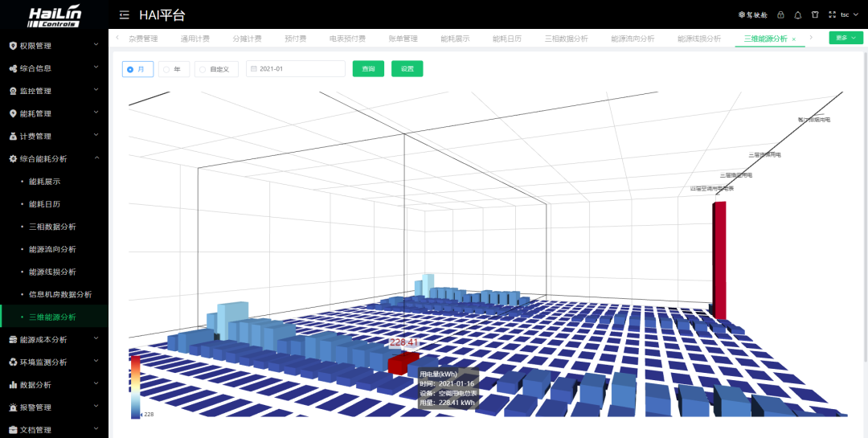The image size is (868, 438).
Task: Click the green 设置 button
Action: point(407,69)
